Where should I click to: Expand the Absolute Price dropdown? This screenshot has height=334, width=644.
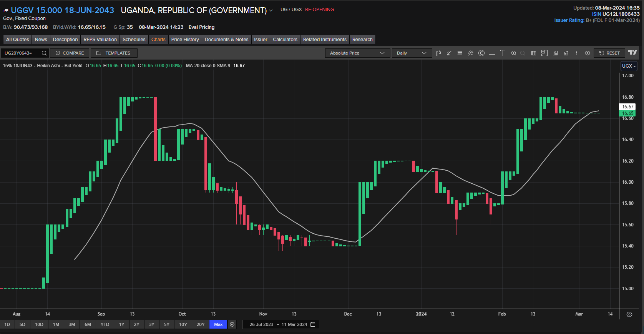[x=357, y=53]
